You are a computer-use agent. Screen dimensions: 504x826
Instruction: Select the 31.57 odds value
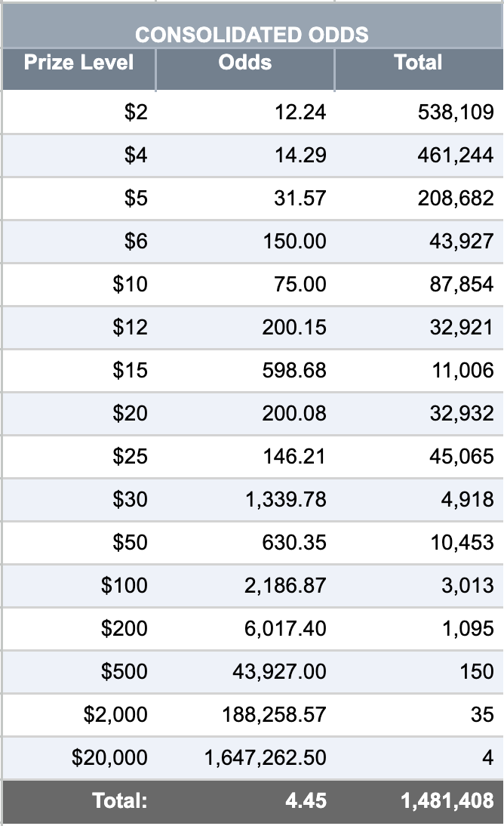[300, 198]
